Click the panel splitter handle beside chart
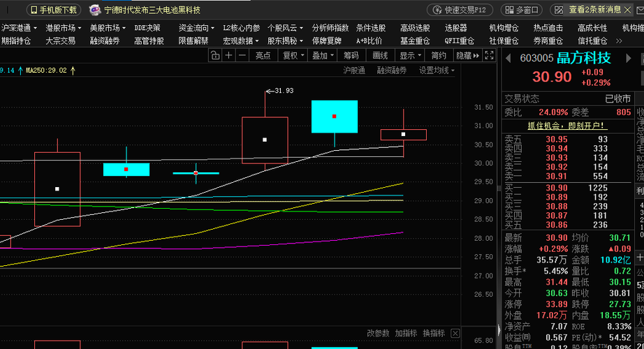Image resolution: width=644 pixels, height=349 pixels. pyautogui.click(x=499, y=188)
